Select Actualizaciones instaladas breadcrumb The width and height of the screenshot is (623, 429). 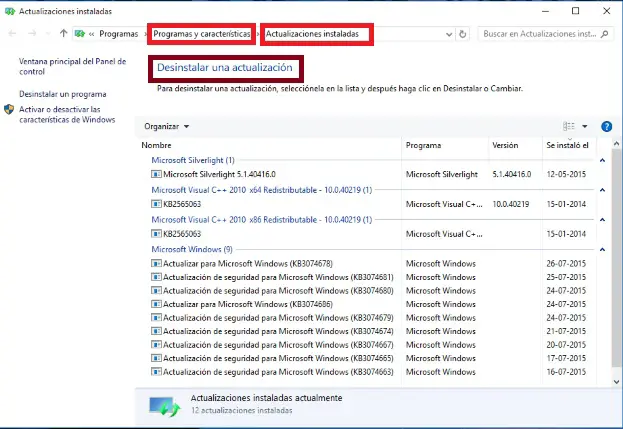tap(312, 34)
